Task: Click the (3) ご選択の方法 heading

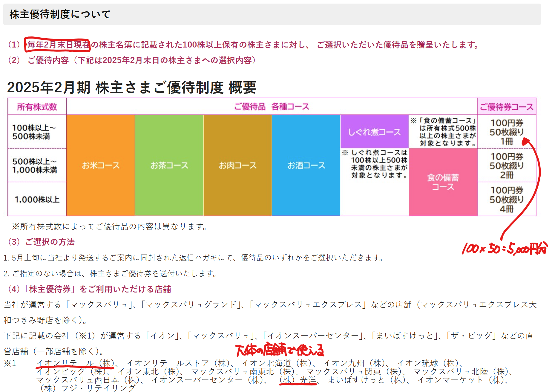Action: click(42, 242)
